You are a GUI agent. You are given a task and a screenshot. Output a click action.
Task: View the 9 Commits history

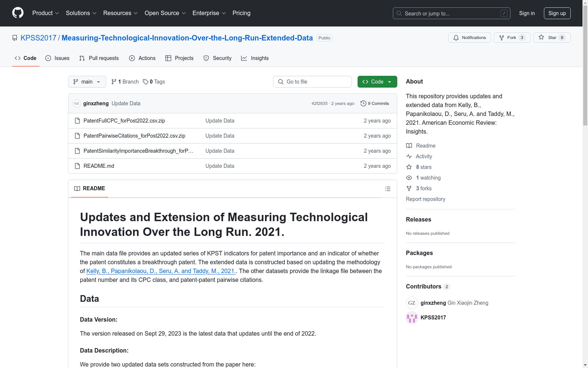[375, 103]
